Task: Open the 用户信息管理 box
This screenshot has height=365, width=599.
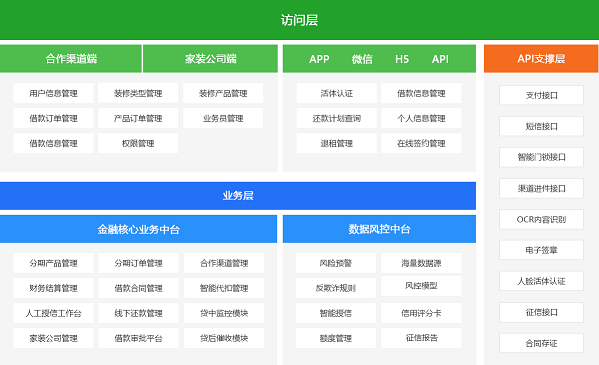Action: [x=53, y=93]
